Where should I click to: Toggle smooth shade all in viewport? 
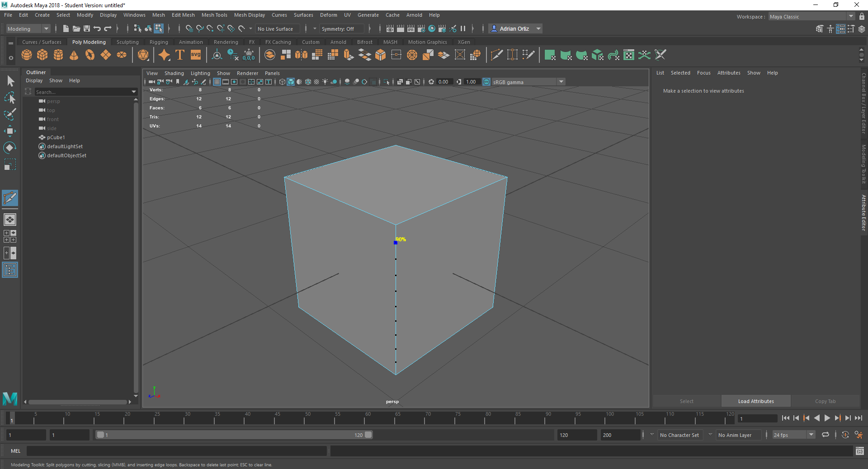point(291,82)
